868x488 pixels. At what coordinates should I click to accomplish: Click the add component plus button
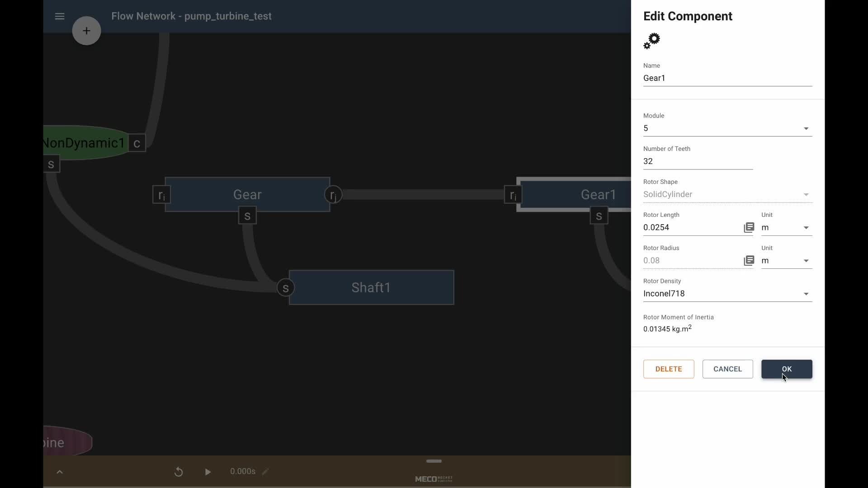pos(86,31)
